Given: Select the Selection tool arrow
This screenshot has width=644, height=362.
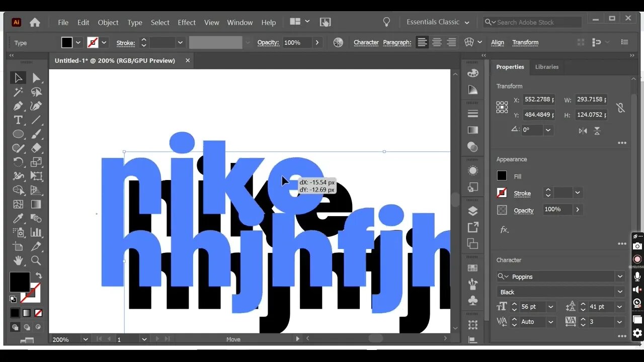Looking at the screenshot, I should 18,78.
